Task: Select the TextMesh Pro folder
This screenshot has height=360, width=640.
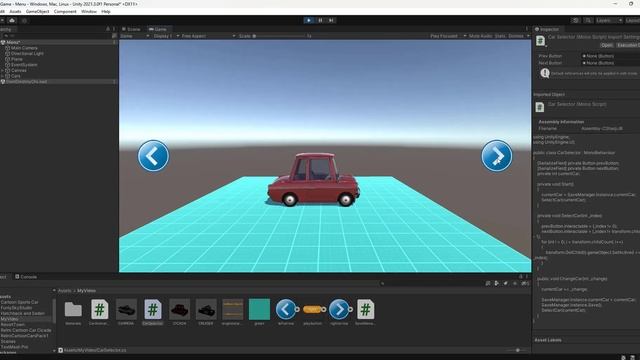Action: click(14, 347)
